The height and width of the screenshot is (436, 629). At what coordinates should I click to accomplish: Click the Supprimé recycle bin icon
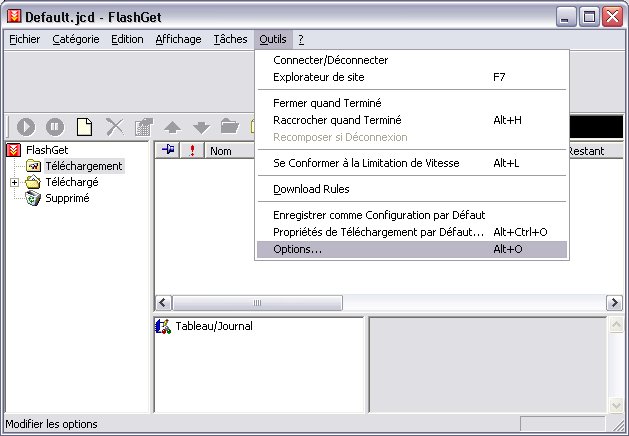tap(33, 198)
